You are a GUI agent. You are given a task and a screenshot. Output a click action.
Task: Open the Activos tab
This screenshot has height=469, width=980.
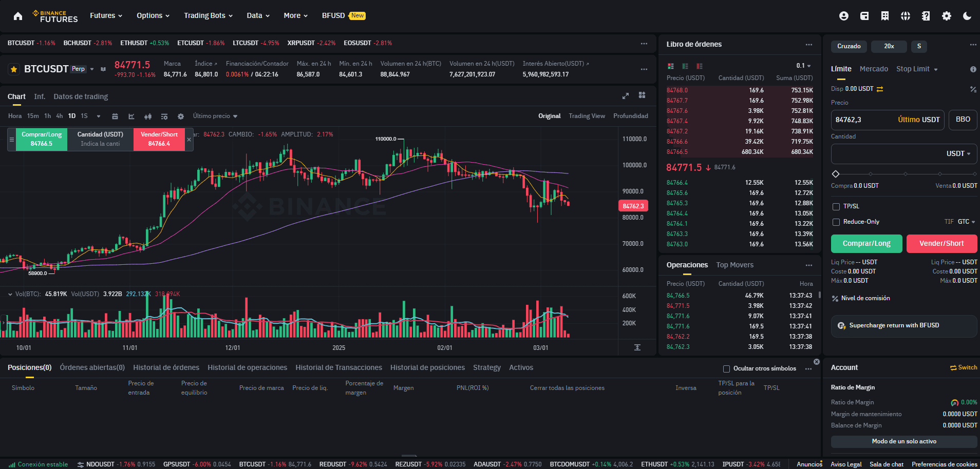pos(521,367)
